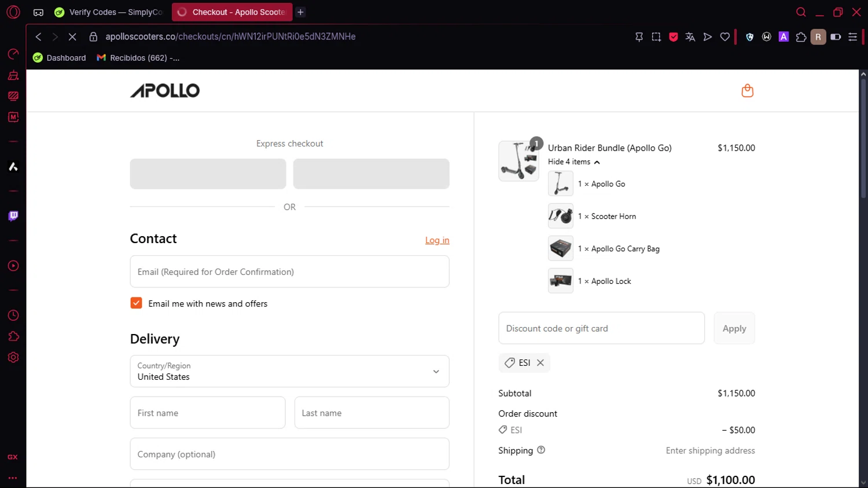Uncheck 'Email me with news and offers'
This screenshot has width=868, height=488.
click(x=136, y=303)
